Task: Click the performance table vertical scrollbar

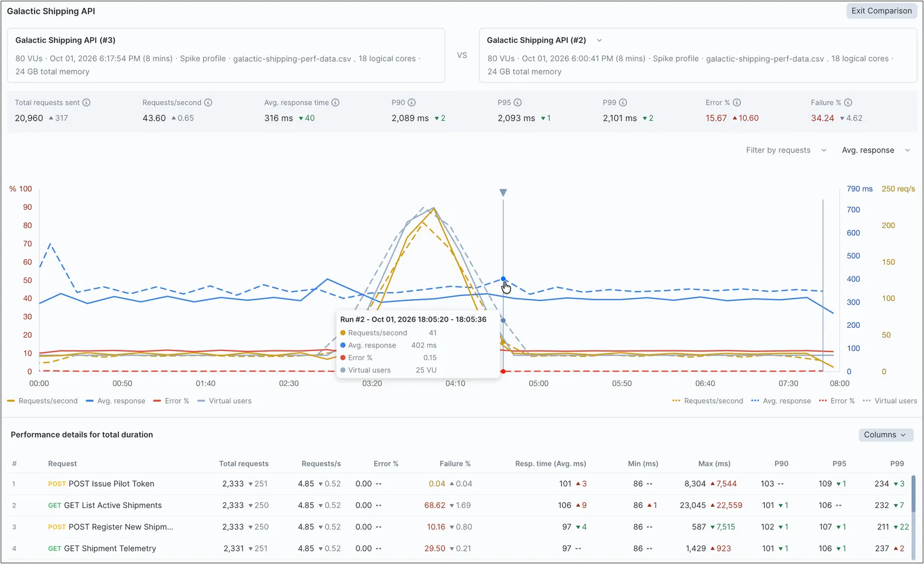Action: pos(914,494)
